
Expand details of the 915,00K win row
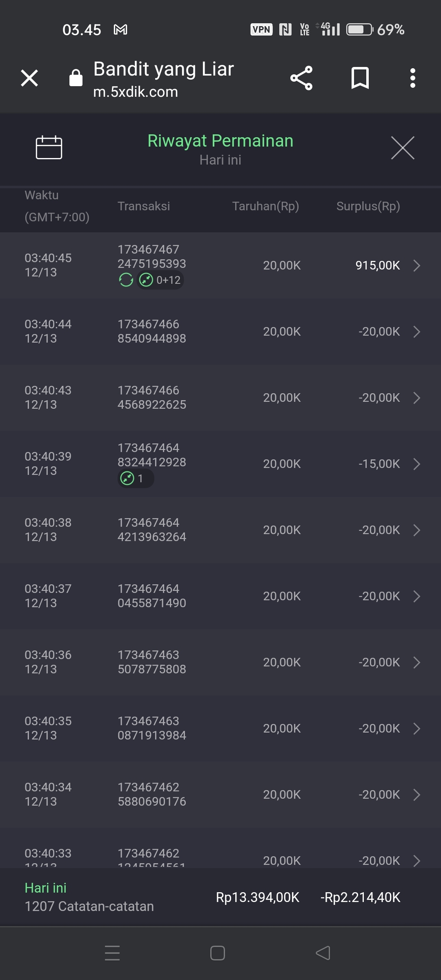pos(416,265)
